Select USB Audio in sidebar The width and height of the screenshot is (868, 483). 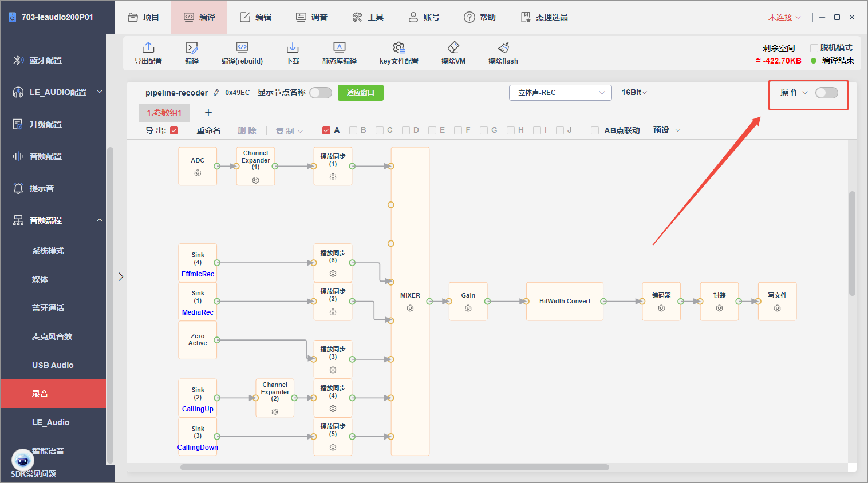(53, 365)
